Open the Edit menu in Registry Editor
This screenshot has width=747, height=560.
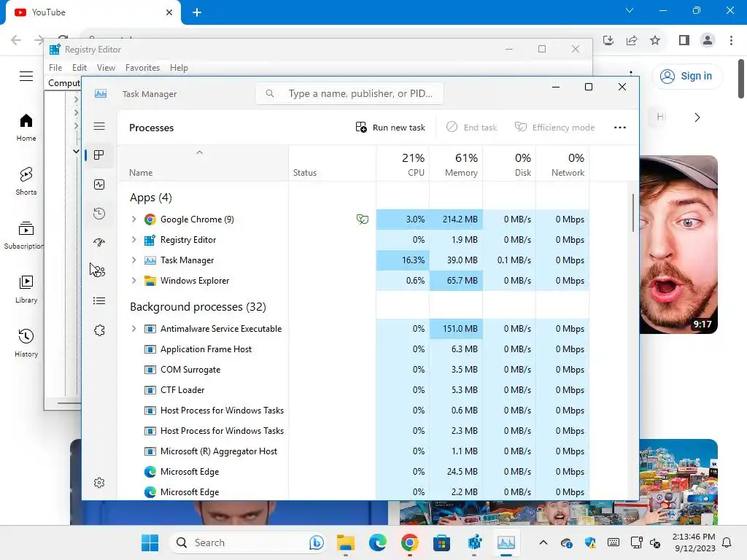79,68
